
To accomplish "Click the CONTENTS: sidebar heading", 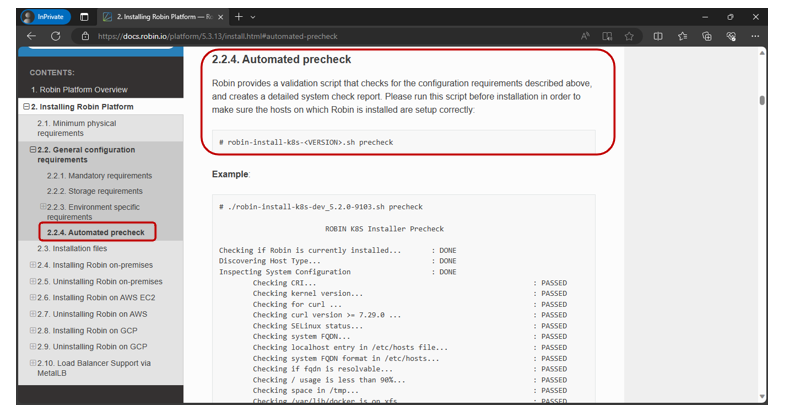I will point(52,73).
